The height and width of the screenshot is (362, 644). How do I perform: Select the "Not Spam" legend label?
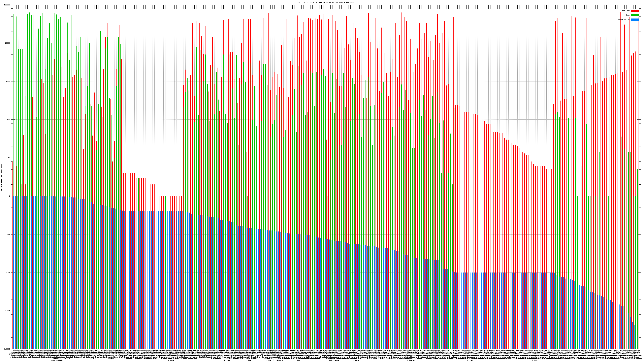pos(626,11)
